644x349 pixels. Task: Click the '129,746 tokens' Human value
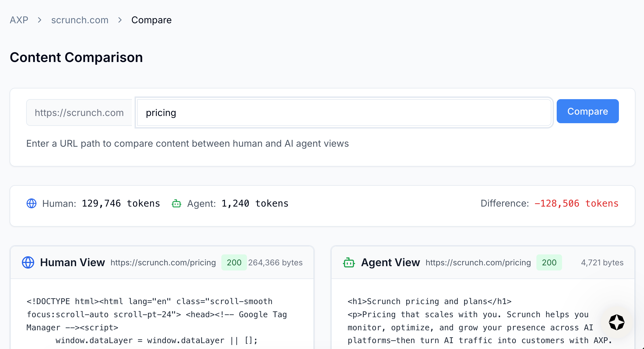click(121, 203)
